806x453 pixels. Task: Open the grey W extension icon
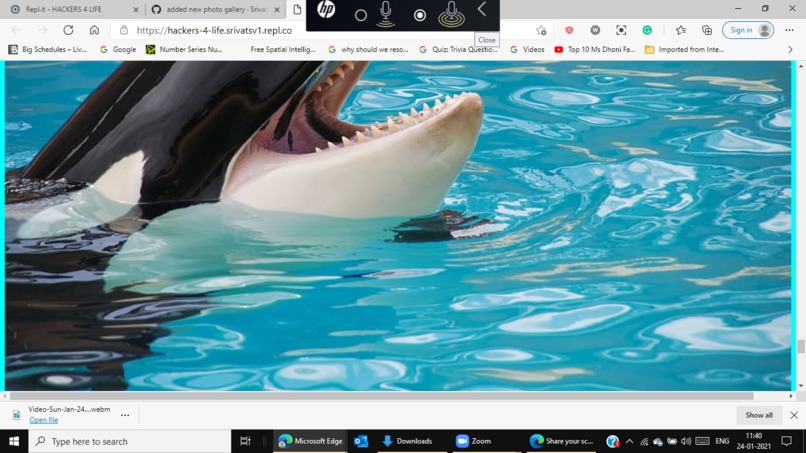[x=595, y=30]
